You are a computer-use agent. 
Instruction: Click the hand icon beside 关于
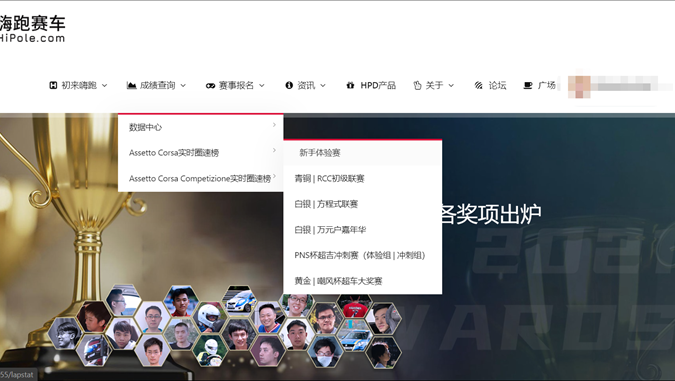[417, 85]
